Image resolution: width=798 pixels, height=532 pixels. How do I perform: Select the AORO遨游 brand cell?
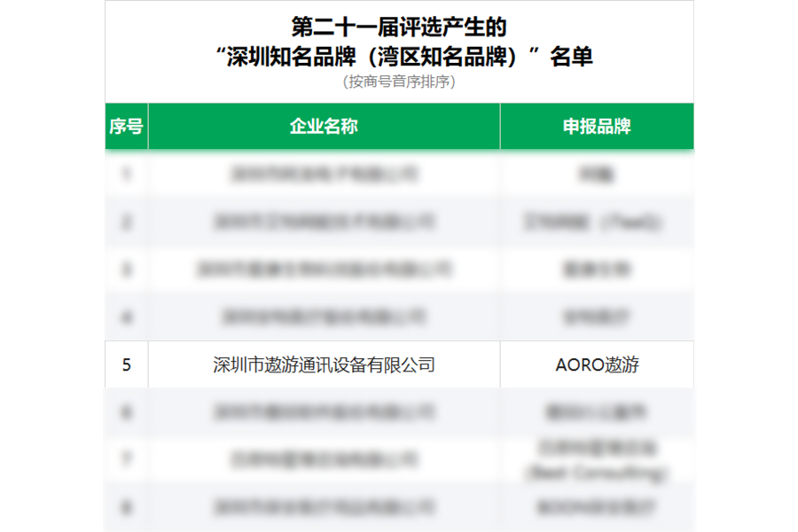[x=597, y=364]
